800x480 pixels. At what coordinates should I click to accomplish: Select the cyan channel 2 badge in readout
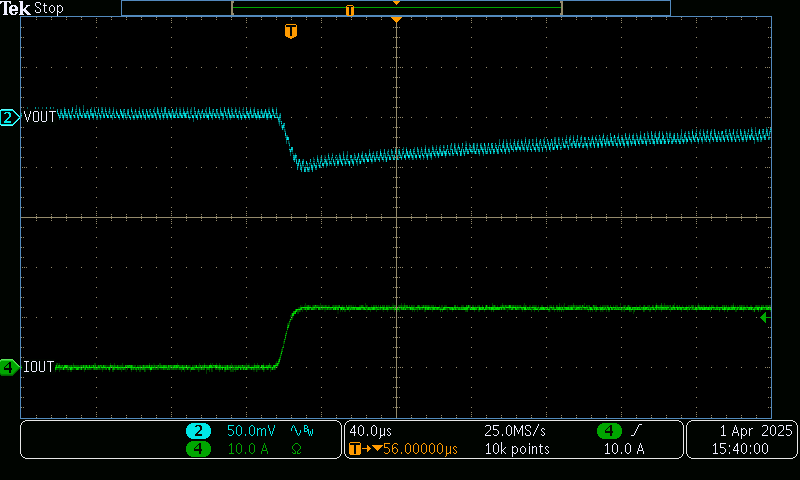pos(198,431)
